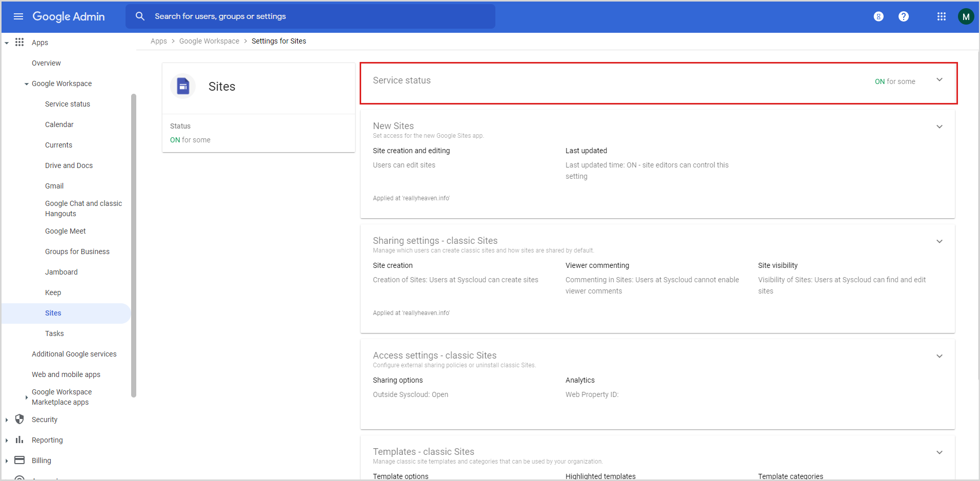Expand Google Workspace Marketplace apps arrow
980x481 pixels.
click(27, 397)
